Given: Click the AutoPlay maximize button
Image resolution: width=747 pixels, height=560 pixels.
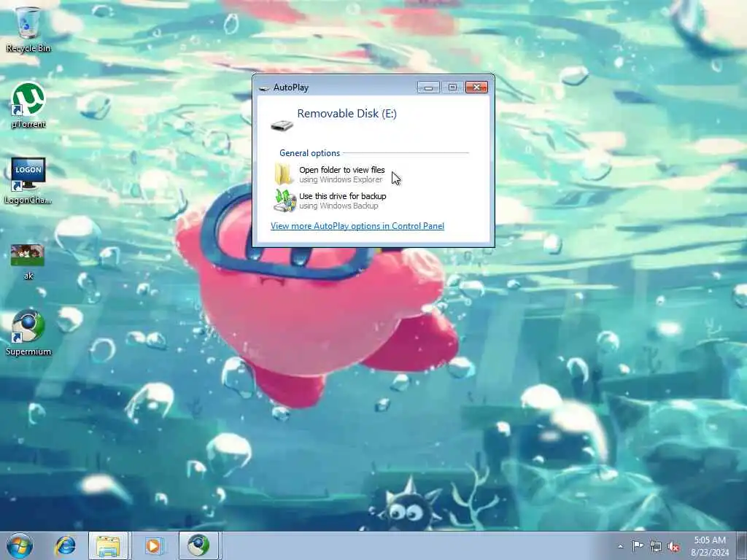Looking at the screenshot, I should pyautogui.click(x=452, y=87).
